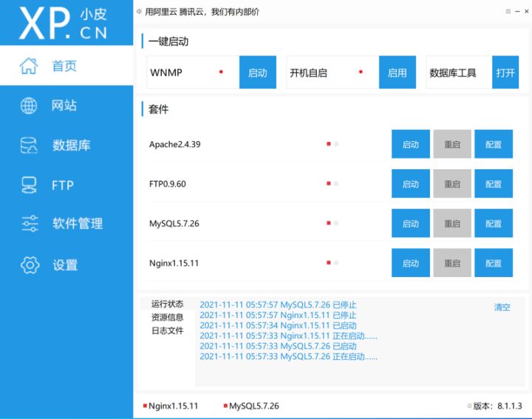
Task: Enable 开机自启 autostart option
Action: [397, 72]
